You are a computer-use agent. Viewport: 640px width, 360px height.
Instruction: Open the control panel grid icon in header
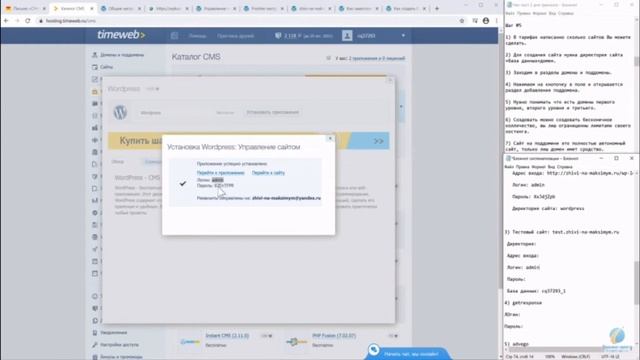(174, 36)
